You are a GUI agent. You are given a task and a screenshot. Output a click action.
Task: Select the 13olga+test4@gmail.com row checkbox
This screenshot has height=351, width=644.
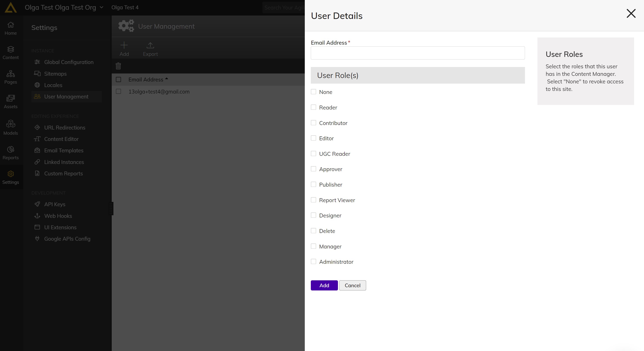tap(119, 92)
